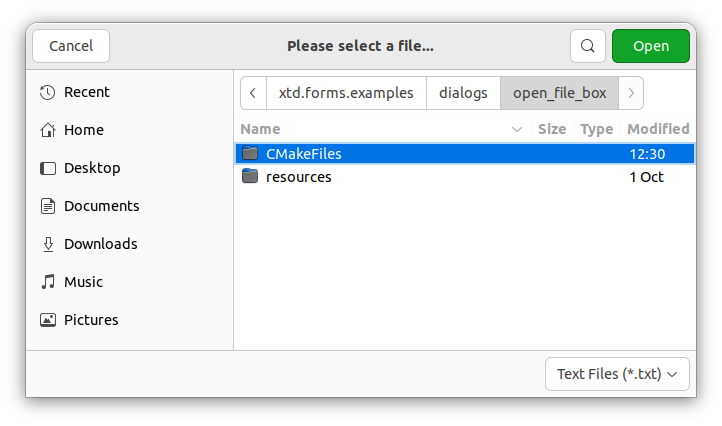Click the resources folder icon
This screenshot has height=426, width=722.
pos(250,177)
